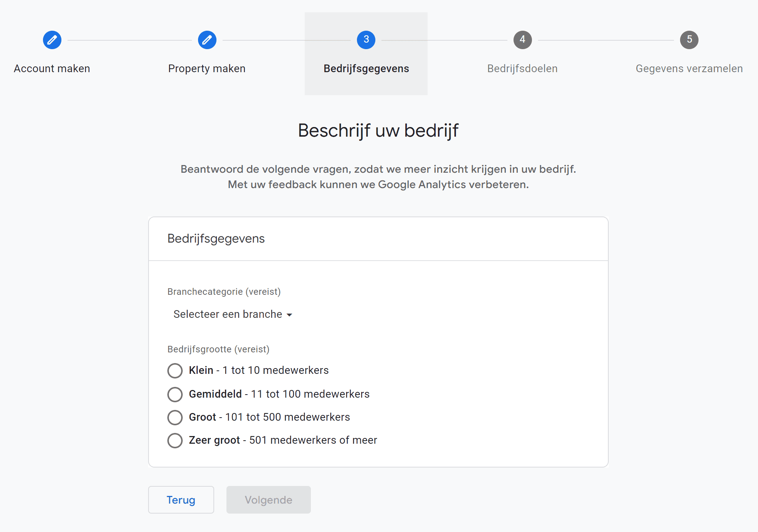The width and height of the screenshot is (758, 532).
Task: Select Gemiddeld - 11 tot 100 medewerkers
Action: tap(175, 394)
